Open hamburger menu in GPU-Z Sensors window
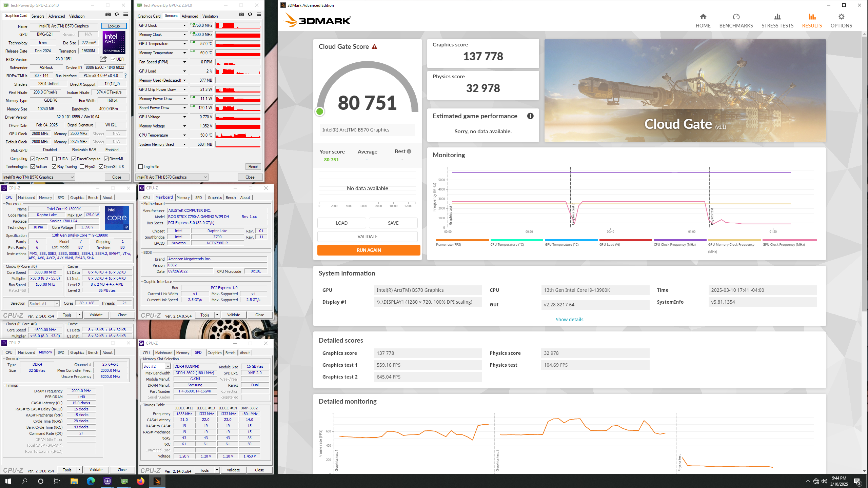 259,15
